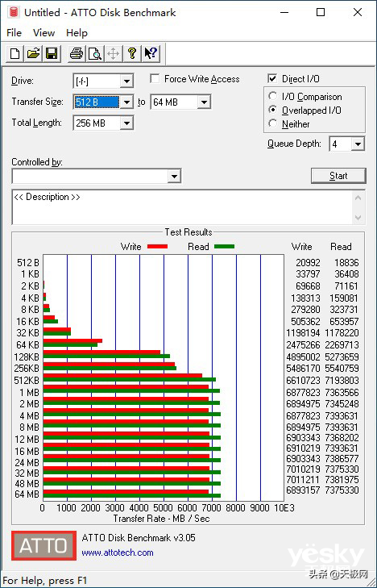Click the 1 MB read value 7363566

pos(342,392)
